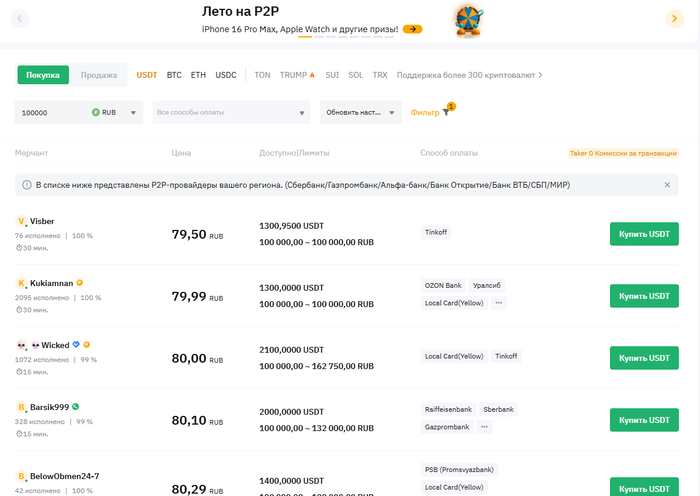Expand more payment methods for Kukiamnan
The height and width of the screenshot is (496, 700).
tap(499, 303)
